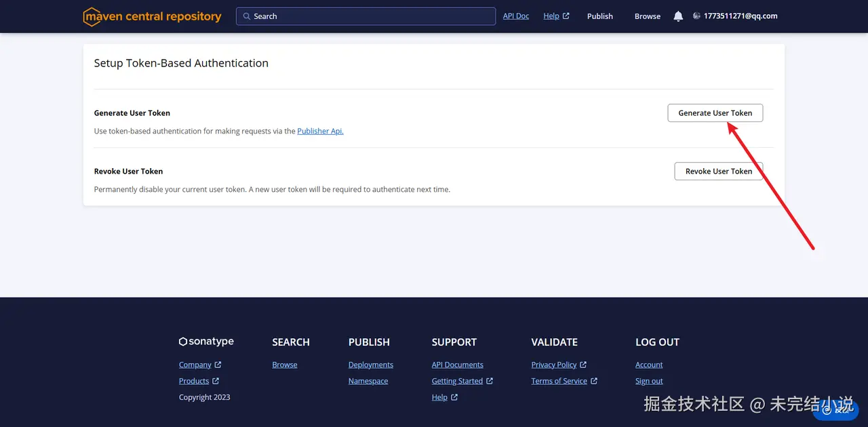Click external-link icon beside footer Help

click(x=454, y=397)
